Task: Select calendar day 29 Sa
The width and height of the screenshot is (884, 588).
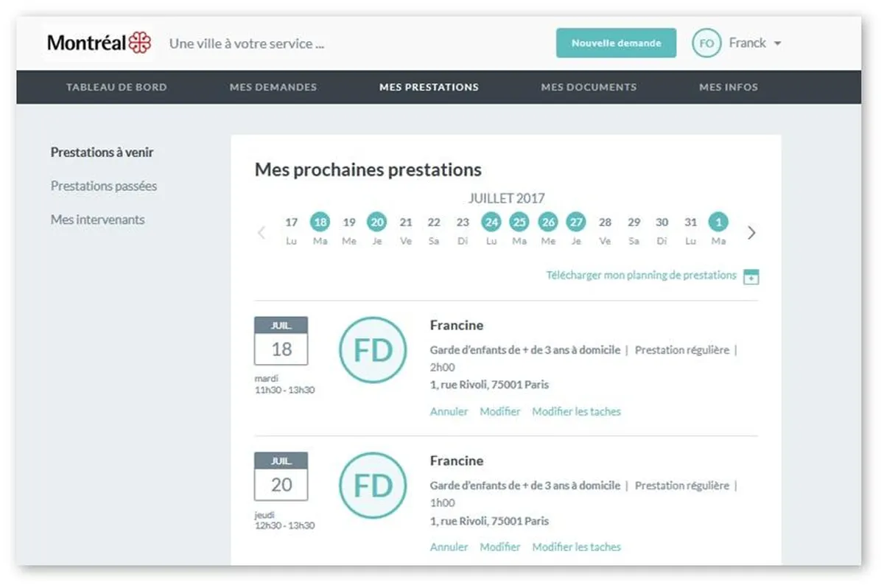Action: [634, 230]
